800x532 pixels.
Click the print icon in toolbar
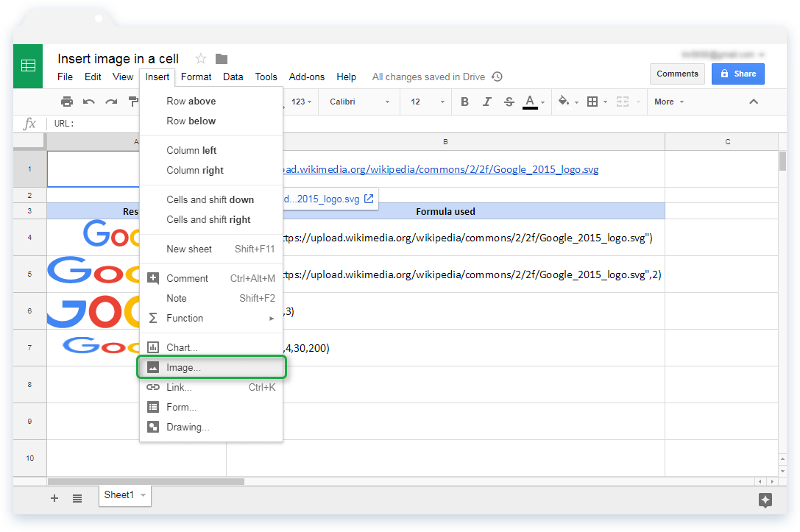[67, 102]
